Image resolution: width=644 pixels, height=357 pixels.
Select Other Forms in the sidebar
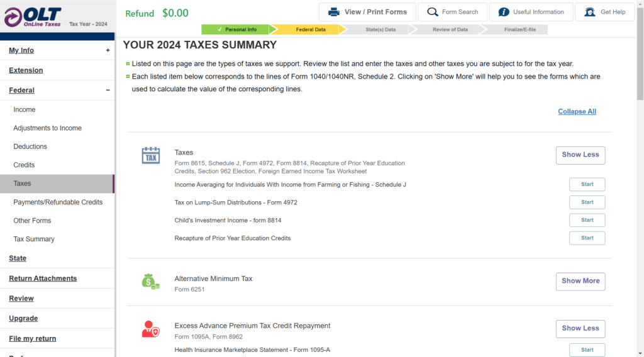[x=32, y=221]
